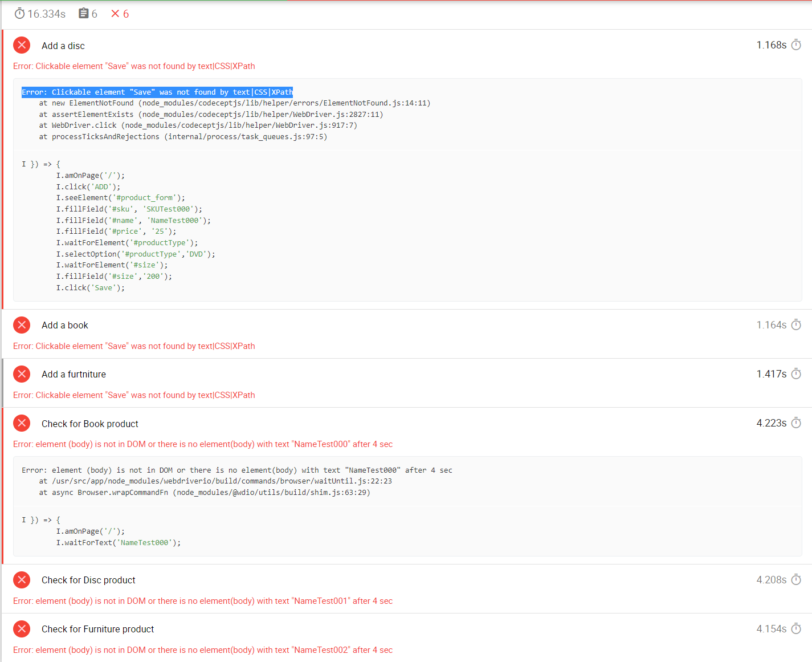Click the Browser.wrapCommandFn stack trace line
This screenshot has width=812, height=662.
(x=205, y=492)
